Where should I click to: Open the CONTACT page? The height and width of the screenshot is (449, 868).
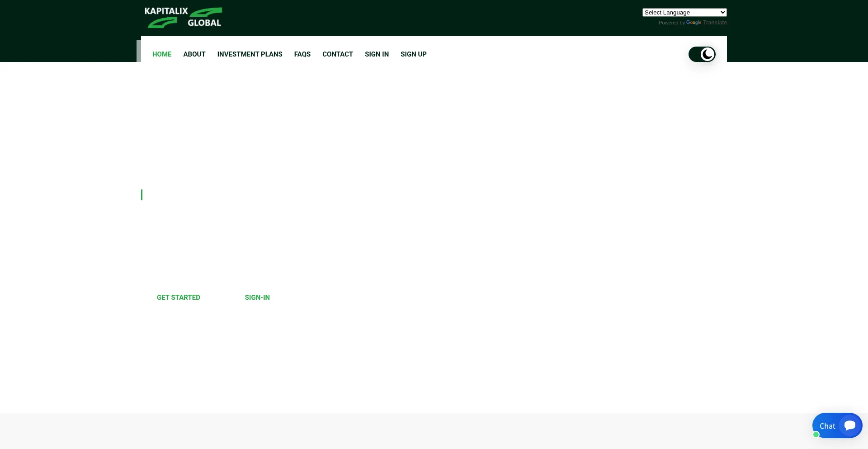click(338, 54)
